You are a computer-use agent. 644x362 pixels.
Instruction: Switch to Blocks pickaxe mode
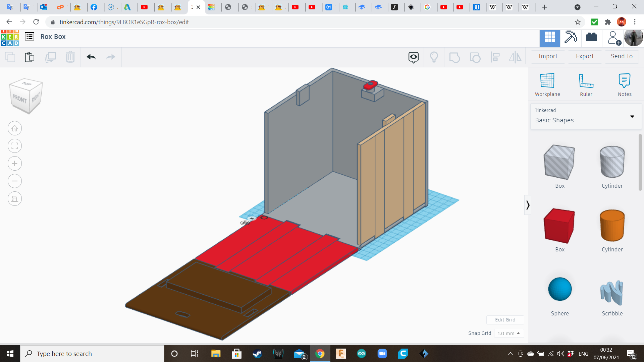[571, 37]
